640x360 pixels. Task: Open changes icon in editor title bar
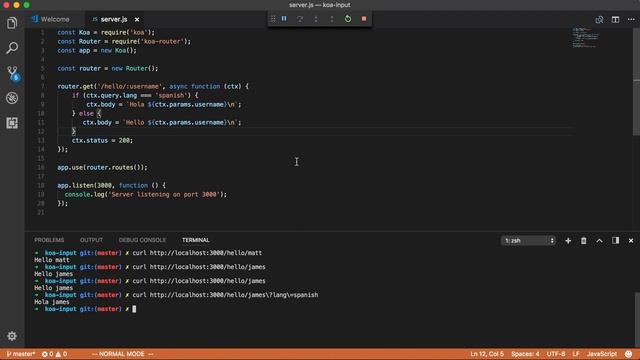(x=599, y=20)
